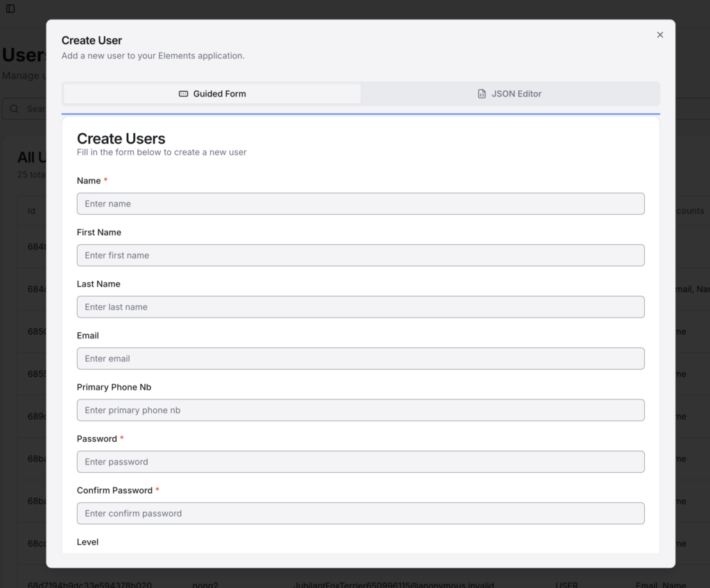710x588 pixels.
Task: Click the Guided Form tab icon
Action: coord(183,94)
